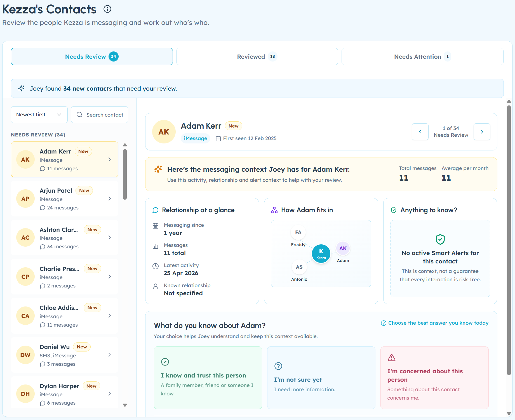Click the clock icon beside Latest activity
515x420 pixels.
point(156,266)
